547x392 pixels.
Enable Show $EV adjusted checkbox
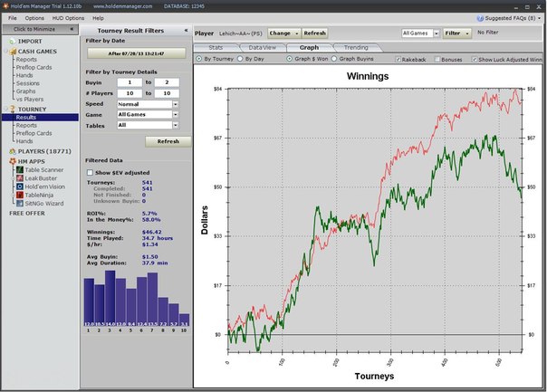[x=90, y=173]
